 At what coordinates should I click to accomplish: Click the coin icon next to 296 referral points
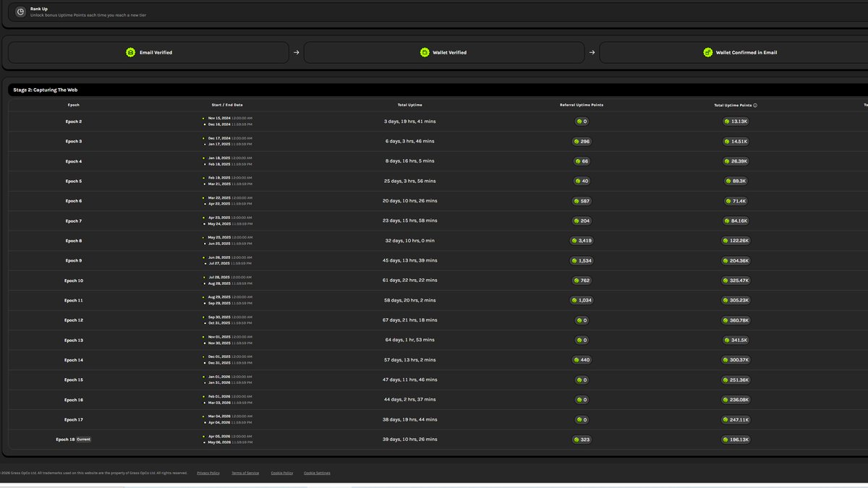click(576, 142)
